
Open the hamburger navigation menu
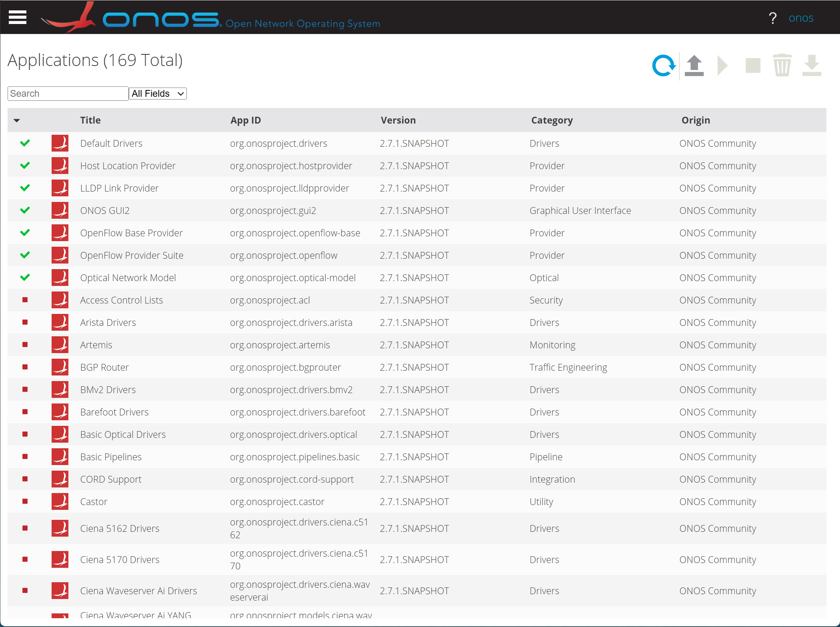tap(17, 17)
